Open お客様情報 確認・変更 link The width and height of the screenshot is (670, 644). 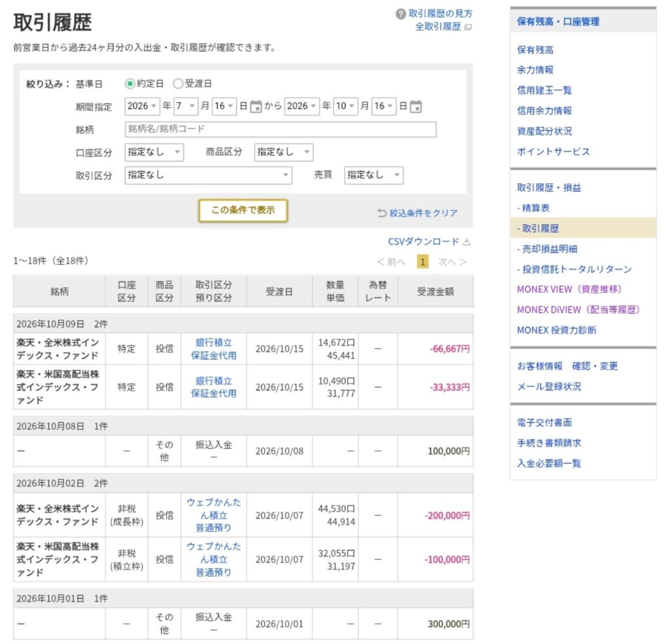point(567,366)
